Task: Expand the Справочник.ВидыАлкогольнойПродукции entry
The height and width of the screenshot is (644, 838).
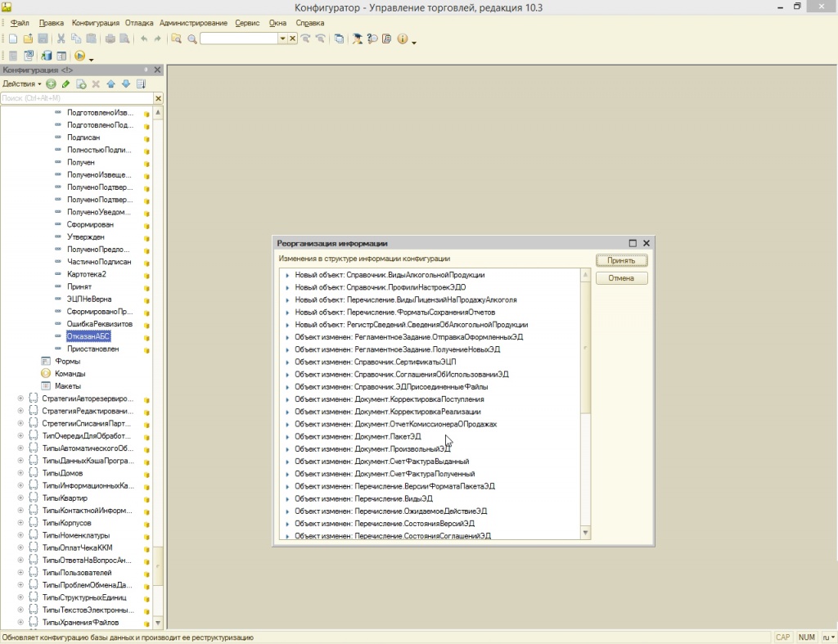Action: [x=287, y=276]
